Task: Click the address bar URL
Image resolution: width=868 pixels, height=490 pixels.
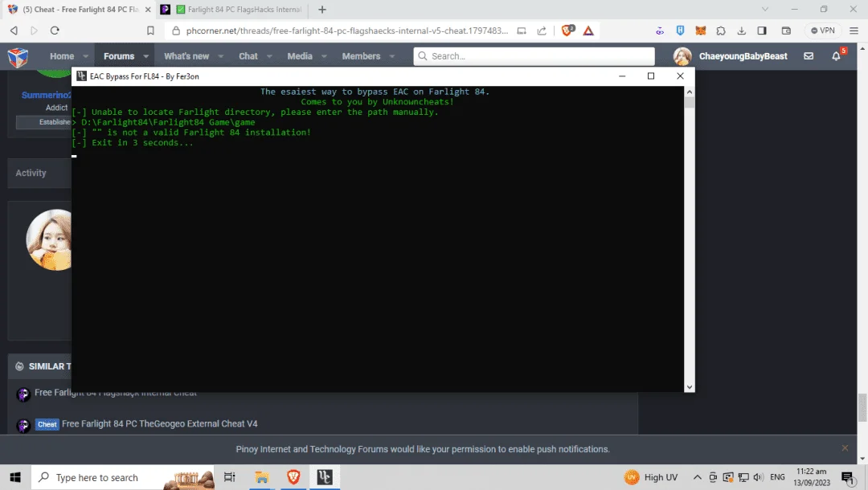Action: pyautogui.click(x=347, y=31)
